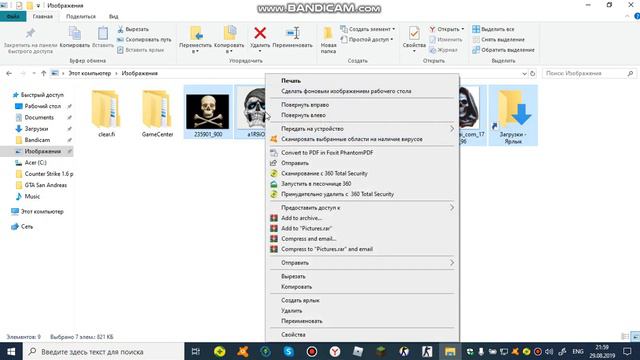Viewport: 640px width, 360px height.
Task: Switch to Вид ribbon tab
Action: tap(113, 16)
